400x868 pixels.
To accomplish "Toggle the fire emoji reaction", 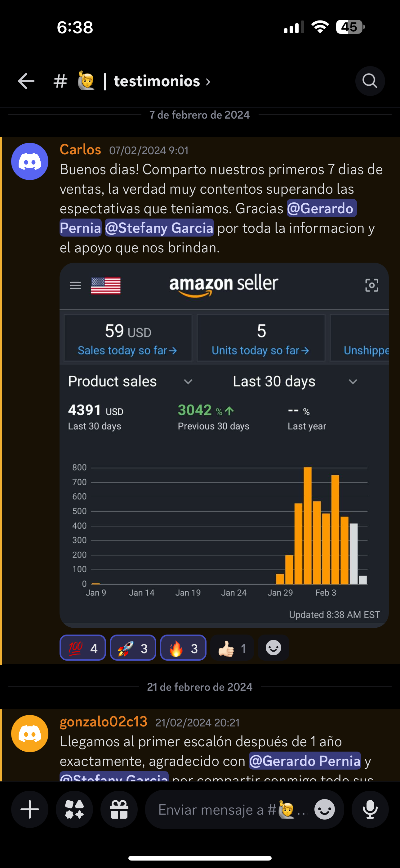I will coord(183,648).
